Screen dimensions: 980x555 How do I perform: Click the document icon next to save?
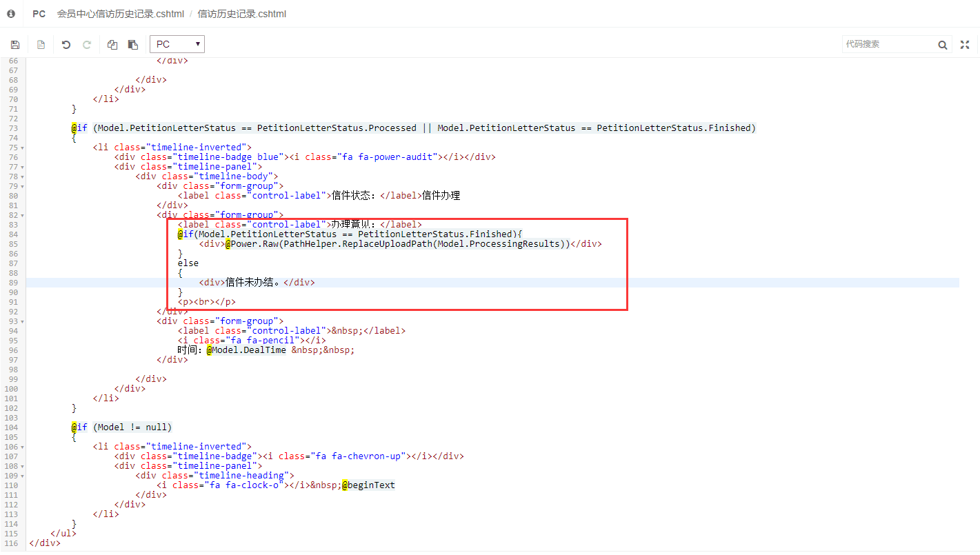tap(41, 45)
